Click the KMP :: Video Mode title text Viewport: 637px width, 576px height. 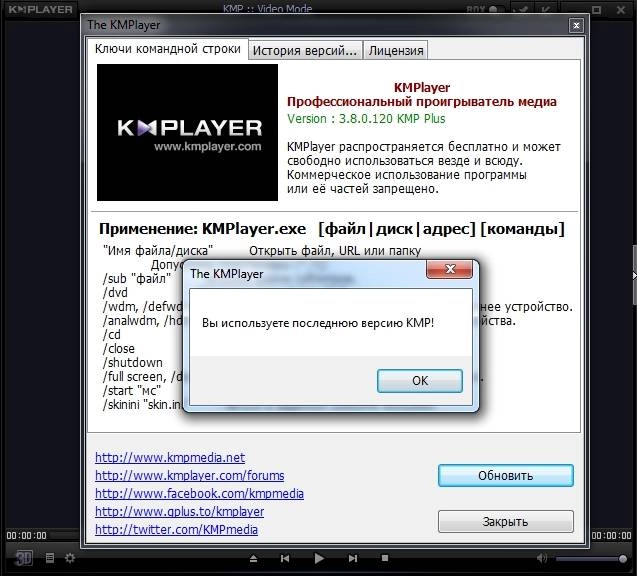coord(267,8)
